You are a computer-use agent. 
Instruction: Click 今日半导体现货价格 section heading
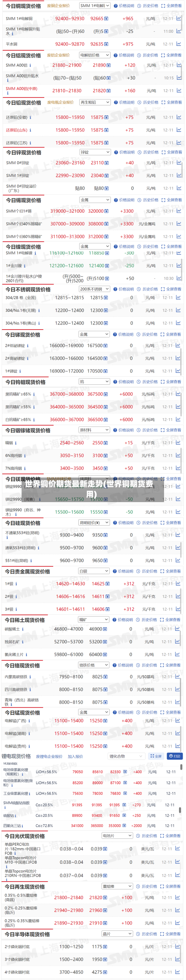pos(27,934)
